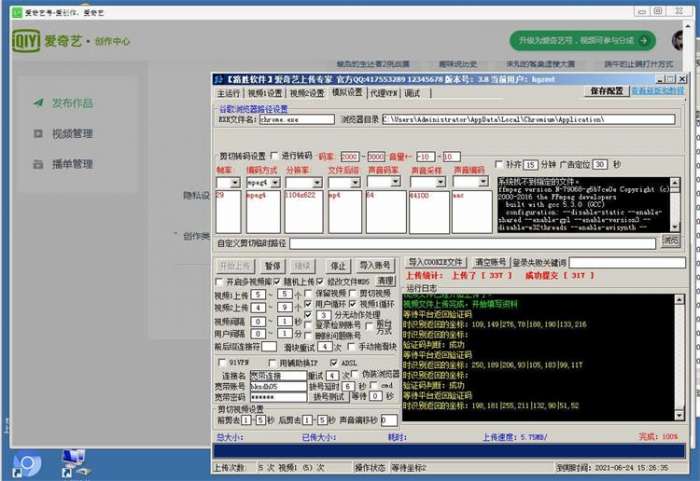Click the 宽带密码 password field
The width and height of the screenshot is (700, 481).
(x=278, y=397)
